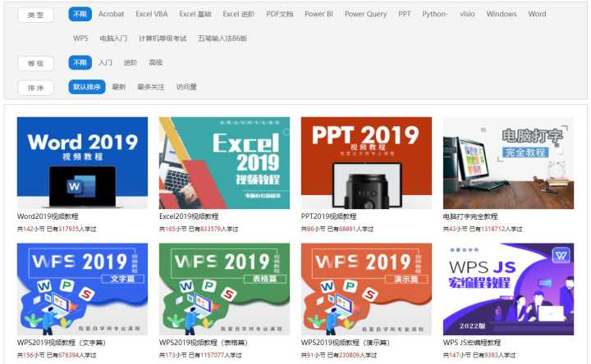Image resolution: width=591 pixels, height=364 pixels.
Task: Sort courses by 访问量
Action: [186, 87]
